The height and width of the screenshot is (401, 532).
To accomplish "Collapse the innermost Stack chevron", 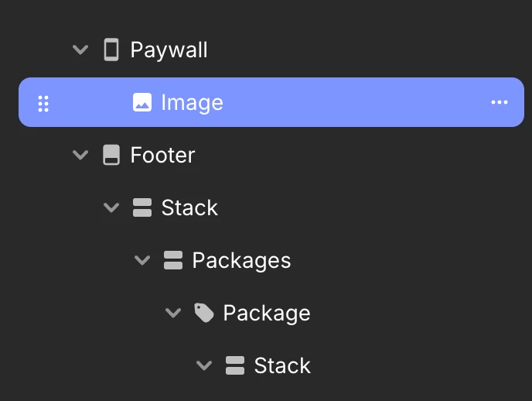I will click(204, 365).
